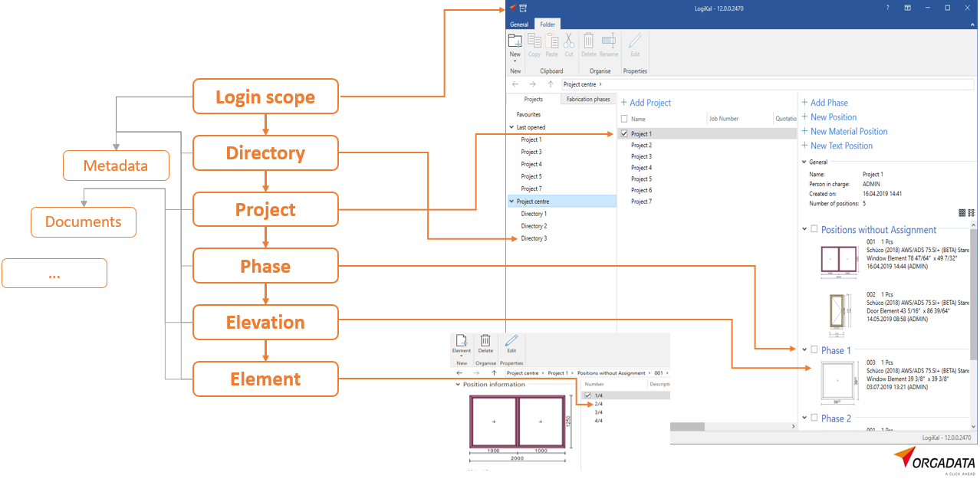Collapse the Last opened tree node
The width and height of the screenshot is (980, 482).
point(512,127)
